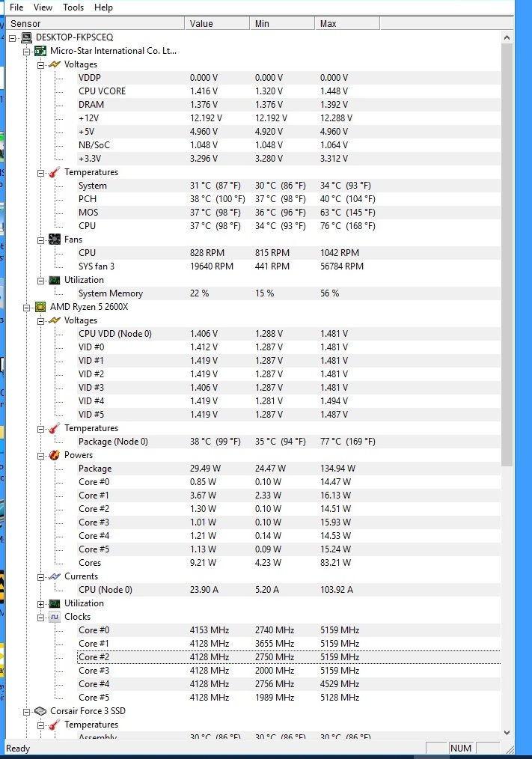Select the CPU VDD (Node 0) row

coord(289,334)
